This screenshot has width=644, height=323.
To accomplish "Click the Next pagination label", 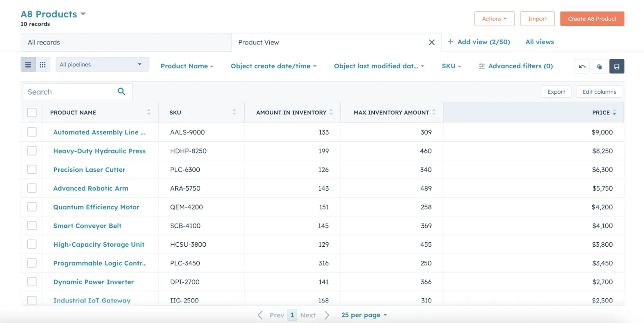I will pos(308,315).
